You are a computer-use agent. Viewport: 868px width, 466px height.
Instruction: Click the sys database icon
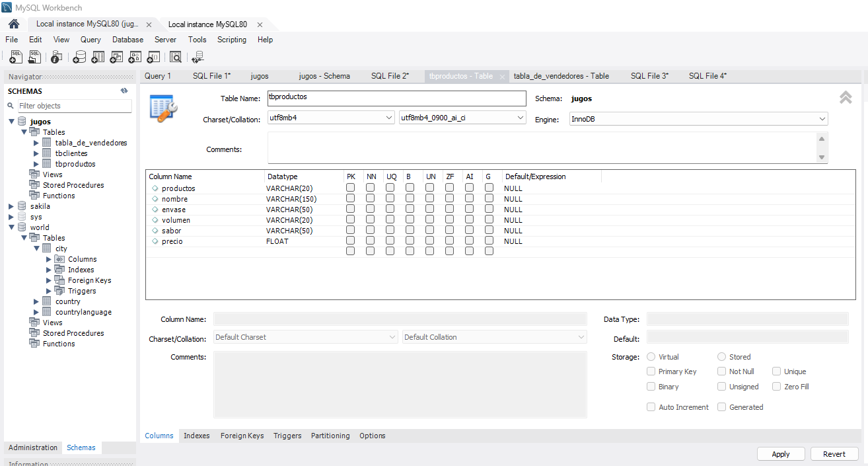coord(22,217)
